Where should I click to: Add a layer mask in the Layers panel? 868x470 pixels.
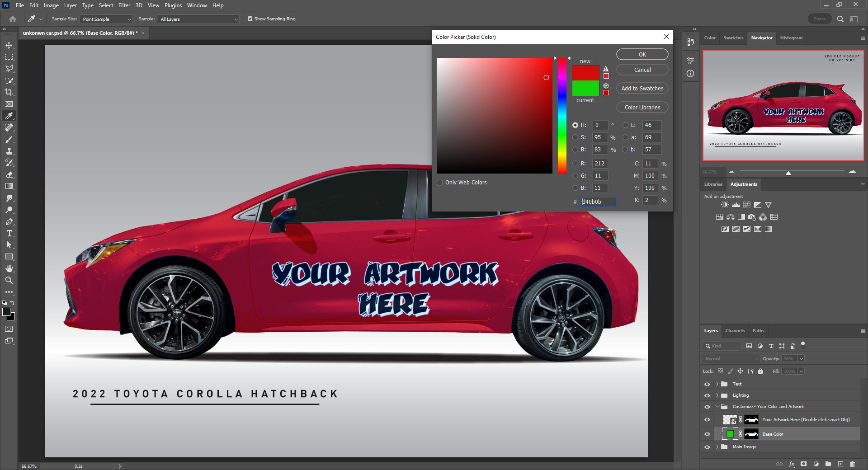[804, 464]
